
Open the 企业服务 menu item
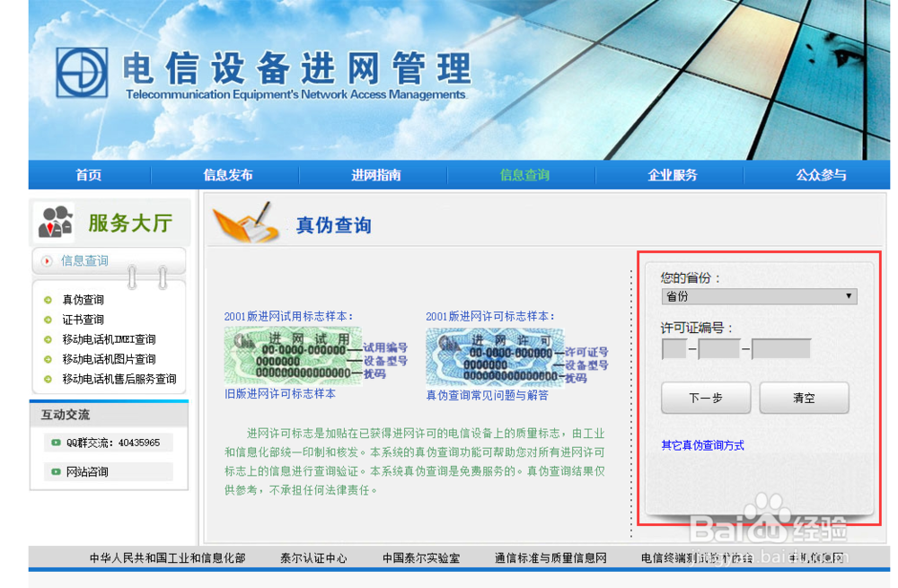pyautogui.click(x=672, y=175)
